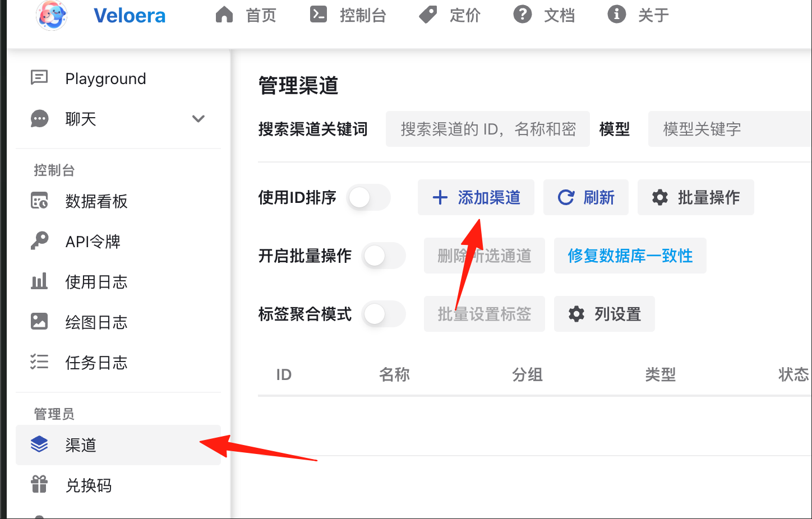The width and height of the screenshot is (812, 519).
Task: Click the gear icon on 列设置
Action: click(x=576, y=314)
